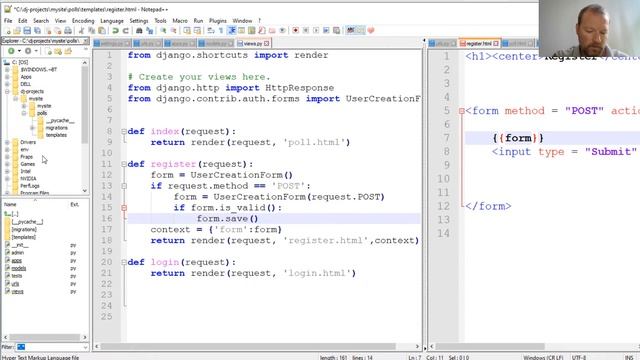Click the spell-check ABC toolbar icon
640x360 pixels.
351,31
